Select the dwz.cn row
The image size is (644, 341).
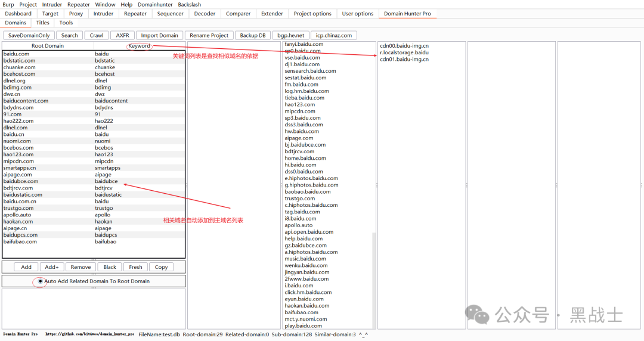pyautogui.click(x=94, y=94)
